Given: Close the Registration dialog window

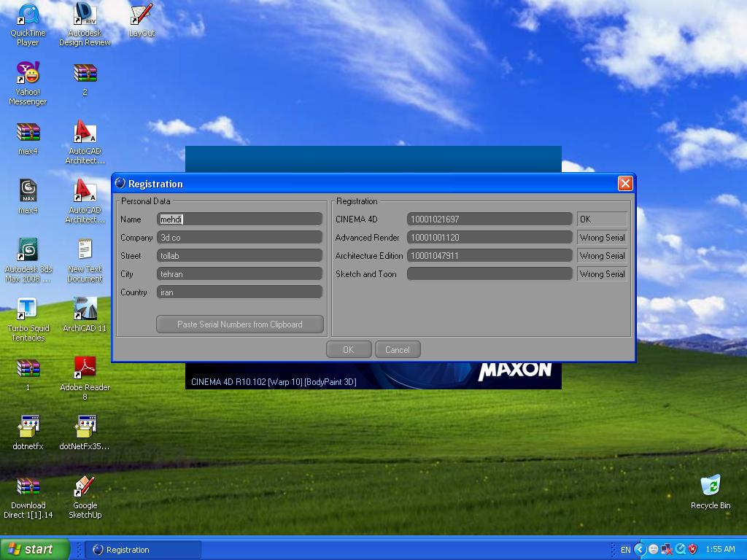Looking at the screenshot, I should pyautogui.click(x=625, y=183).
